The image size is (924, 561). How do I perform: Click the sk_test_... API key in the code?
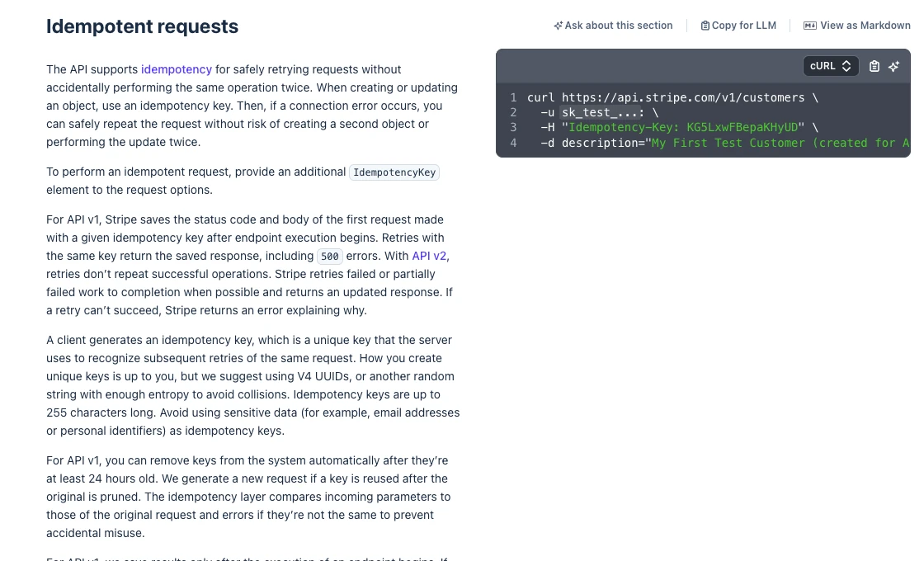pos(600,112)
